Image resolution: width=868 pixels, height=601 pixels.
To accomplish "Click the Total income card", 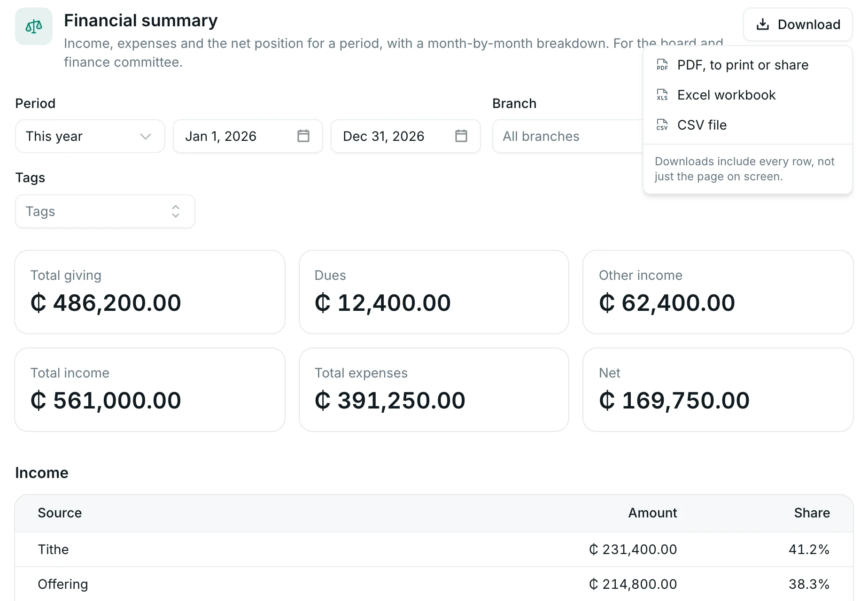I will tap(150, 390).
